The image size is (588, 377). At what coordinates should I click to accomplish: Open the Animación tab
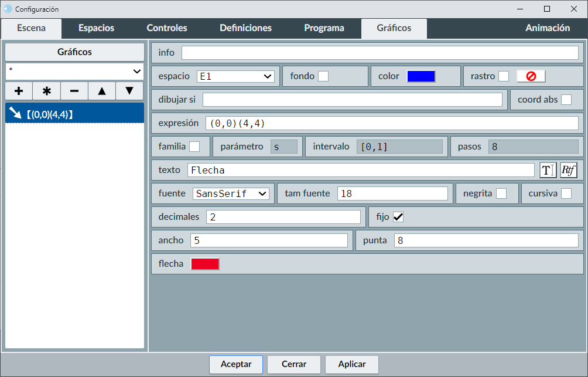pyautogui.click(x=547, y=28)
